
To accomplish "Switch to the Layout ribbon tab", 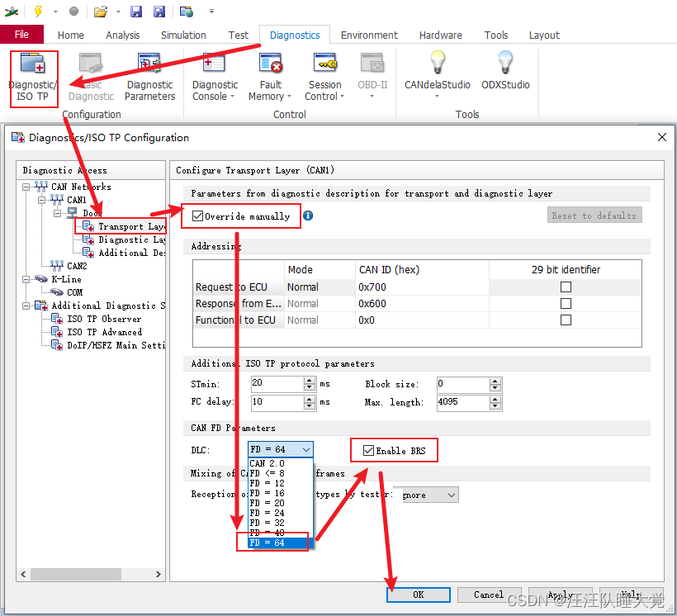I will (544, 35).
